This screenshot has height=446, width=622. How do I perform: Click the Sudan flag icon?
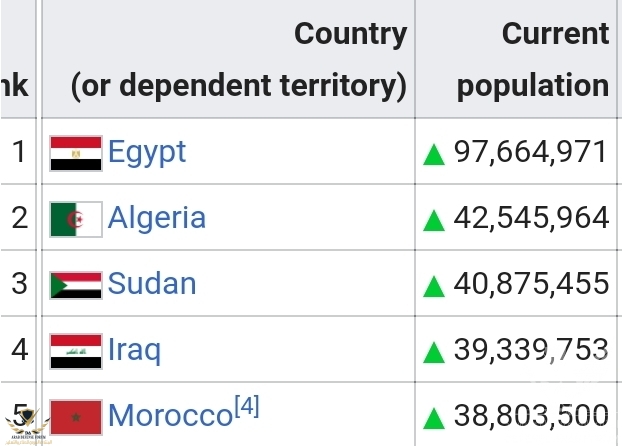point(76,285)
